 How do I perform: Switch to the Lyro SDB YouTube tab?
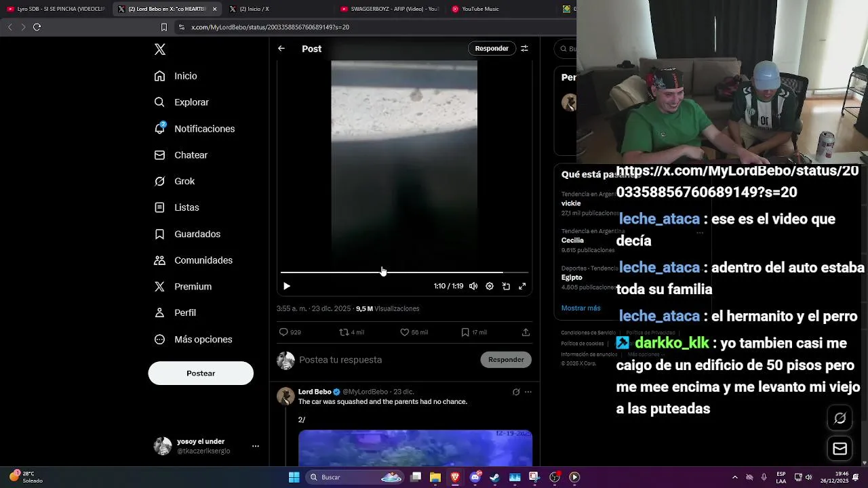tap(56, 9)
